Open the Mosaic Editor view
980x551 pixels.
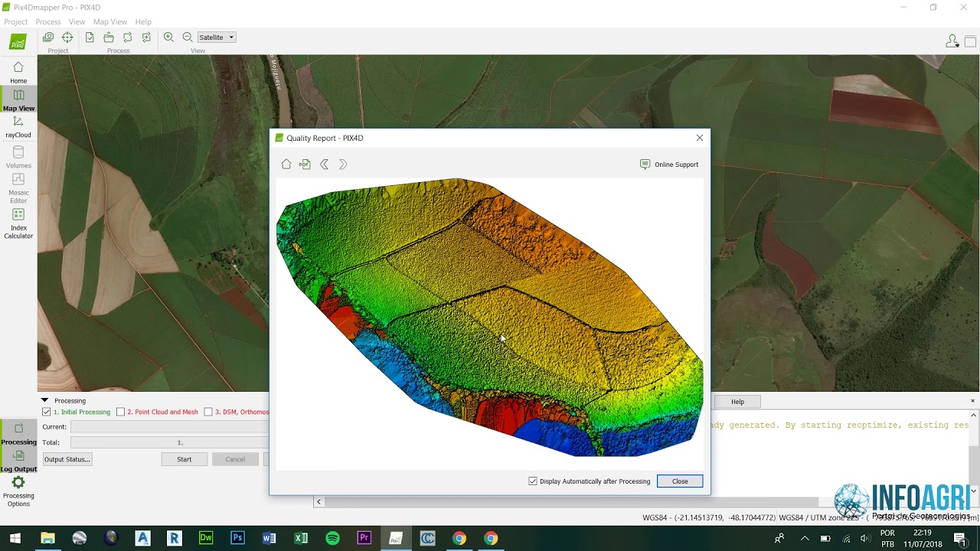18,187
